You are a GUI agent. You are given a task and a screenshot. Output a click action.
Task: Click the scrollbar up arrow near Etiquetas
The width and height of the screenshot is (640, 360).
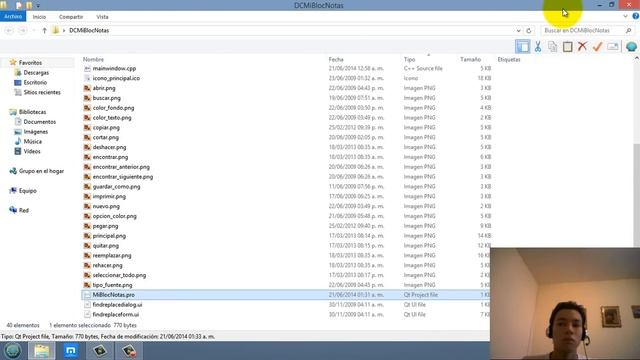click(637, 58)
